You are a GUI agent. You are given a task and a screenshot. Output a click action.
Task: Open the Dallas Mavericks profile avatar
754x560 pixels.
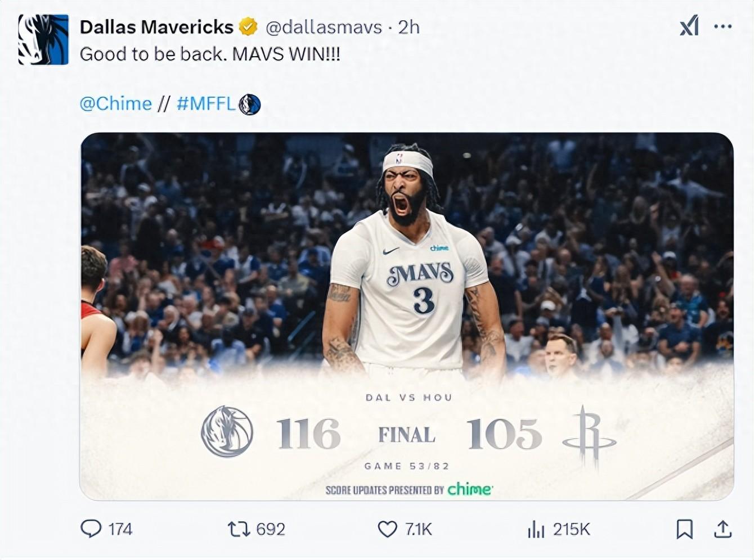[43, 40]
